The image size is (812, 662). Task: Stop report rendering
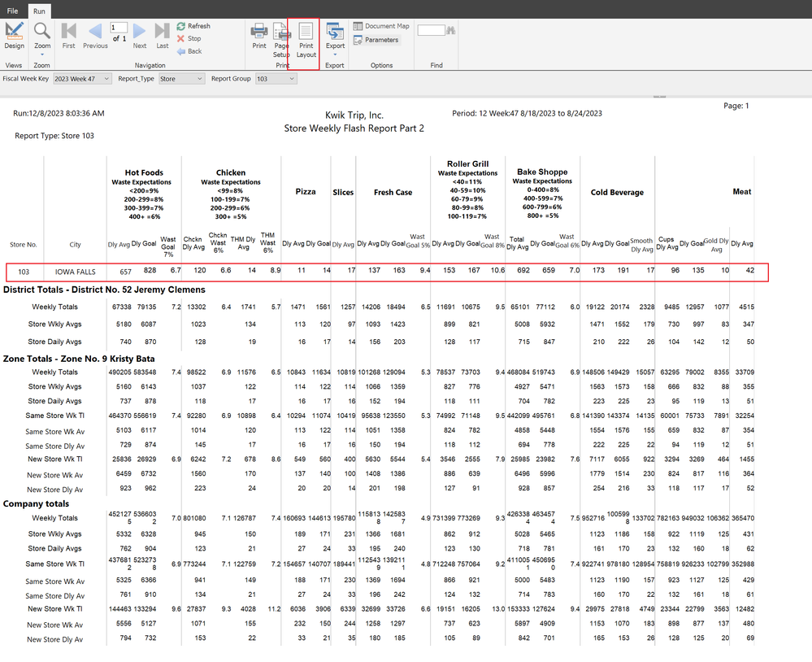click(189, 38)
